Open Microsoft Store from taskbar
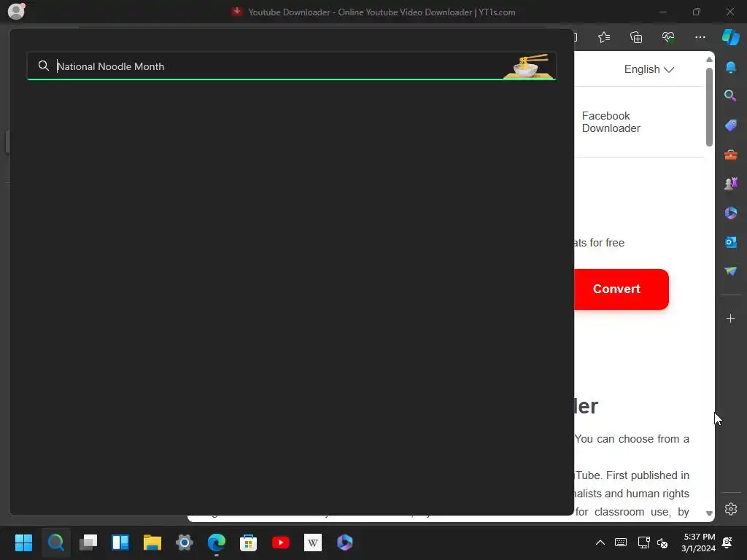The height and width of the screenshot is (560, 747). pyautogui.click(x=248, y=542)
